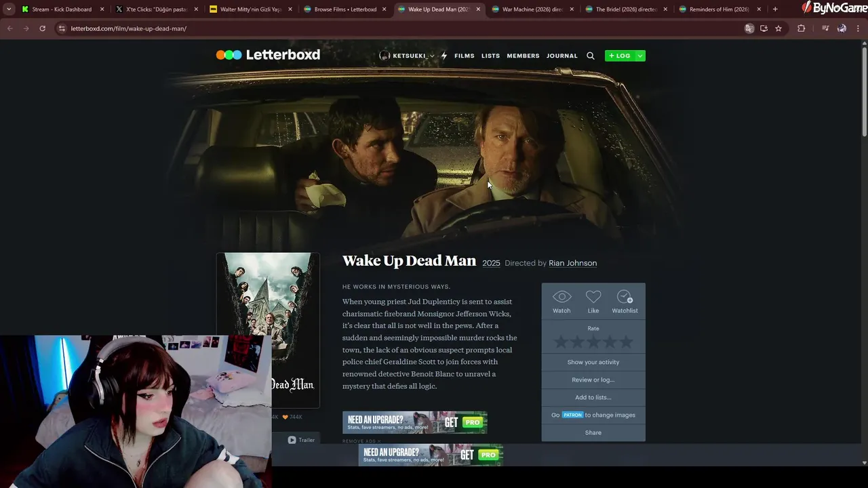
Task: Go to Letterboxd home via logo
Action: click(268, 55)
